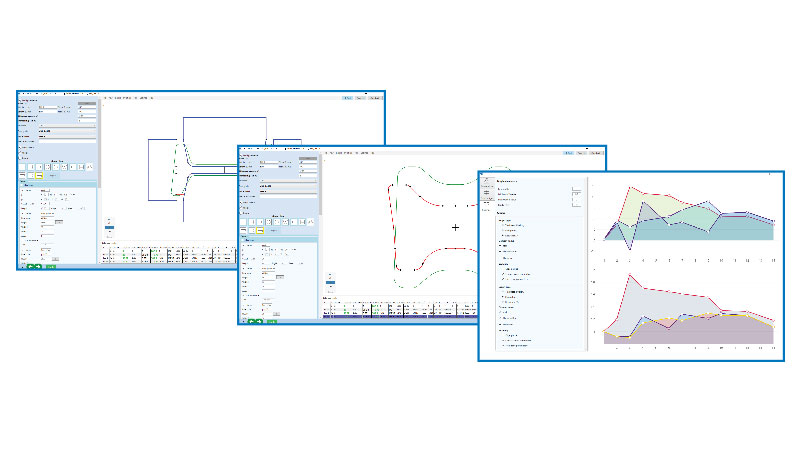
Task: Click the green button beside the arrows in the curved-contour window
Action: click(271, 321)
